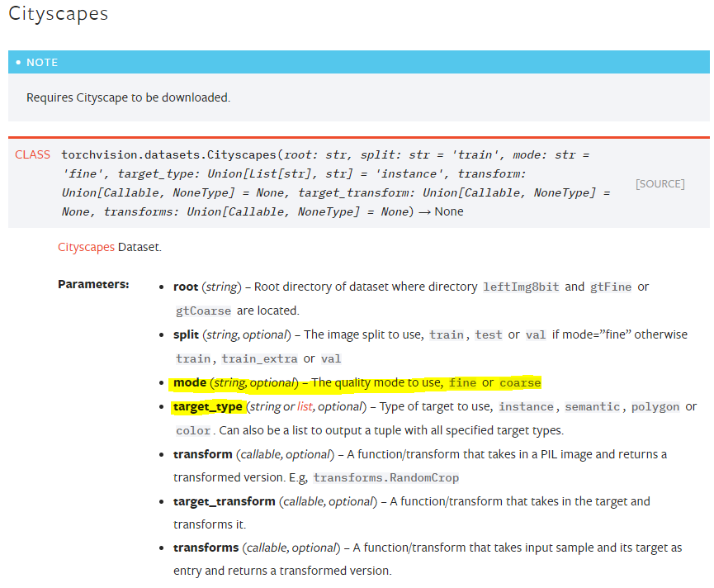This screenshot has width=714, height=588.
Task: Click the transforms.RandomCrop code literal
Action: point(386,477)
